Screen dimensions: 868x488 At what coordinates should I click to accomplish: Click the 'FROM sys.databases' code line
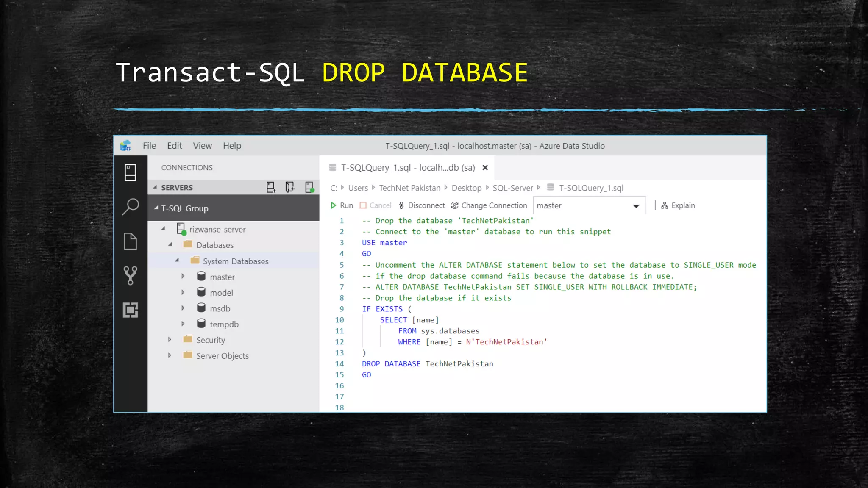click(439, 331)
